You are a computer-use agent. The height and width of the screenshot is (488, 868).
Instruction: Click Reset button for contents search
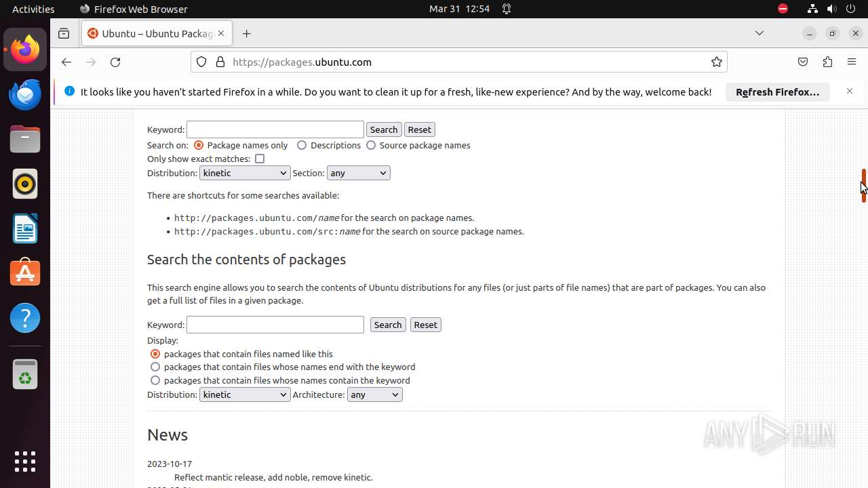426,325
